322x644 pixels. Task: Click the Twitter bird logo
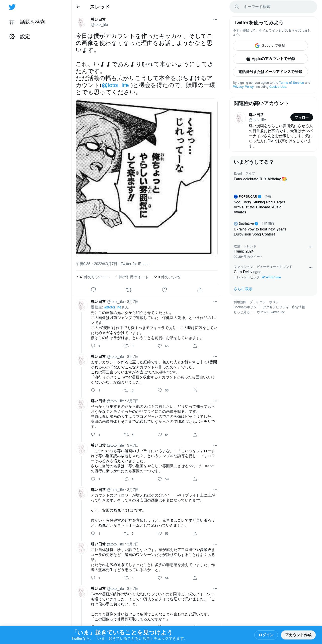click(x=12, y=7)
